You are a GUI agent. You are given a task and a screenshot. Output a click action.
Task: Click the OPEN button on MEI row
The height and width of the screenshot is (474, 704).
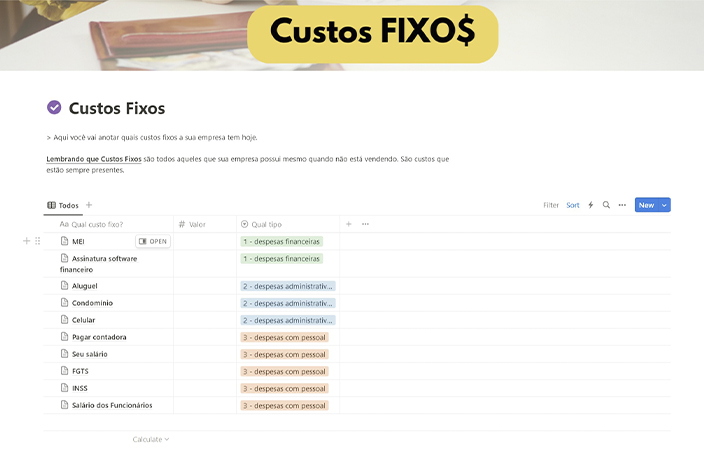tap(153, 241)
